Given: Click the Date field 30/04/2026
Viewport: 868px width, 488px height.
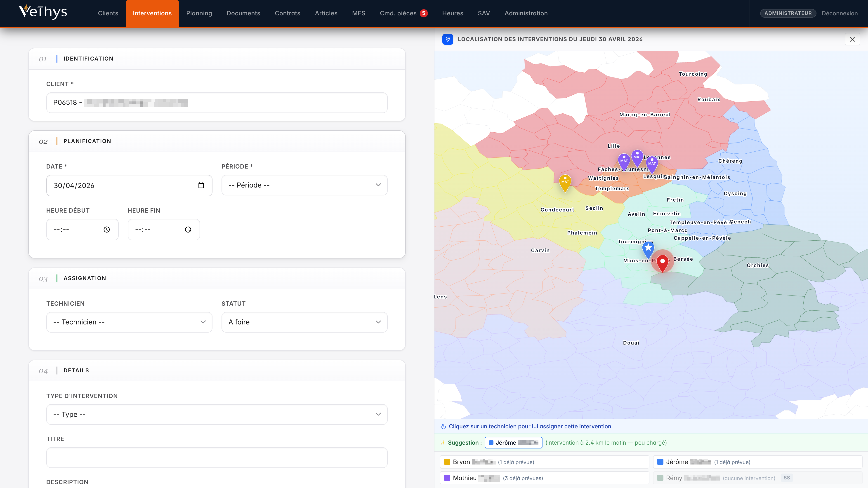Looking at the screenshot, I should tap(129, 185).
